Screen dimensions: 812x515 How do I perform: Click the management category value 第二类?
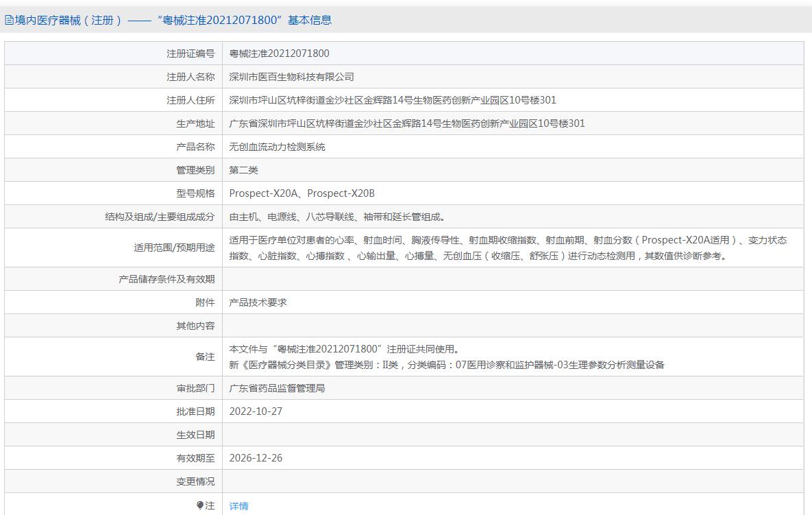click(x=243, y=170)
